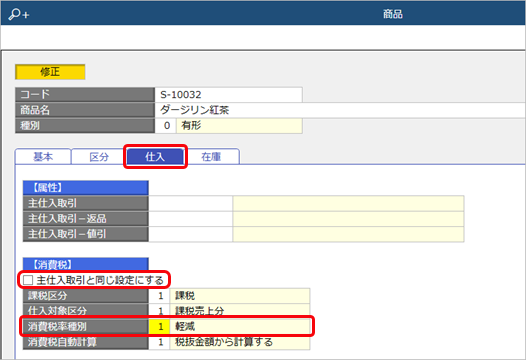Toggle 主仕入取引と同じ設定にする checkbox

click(x=28, y=280)
